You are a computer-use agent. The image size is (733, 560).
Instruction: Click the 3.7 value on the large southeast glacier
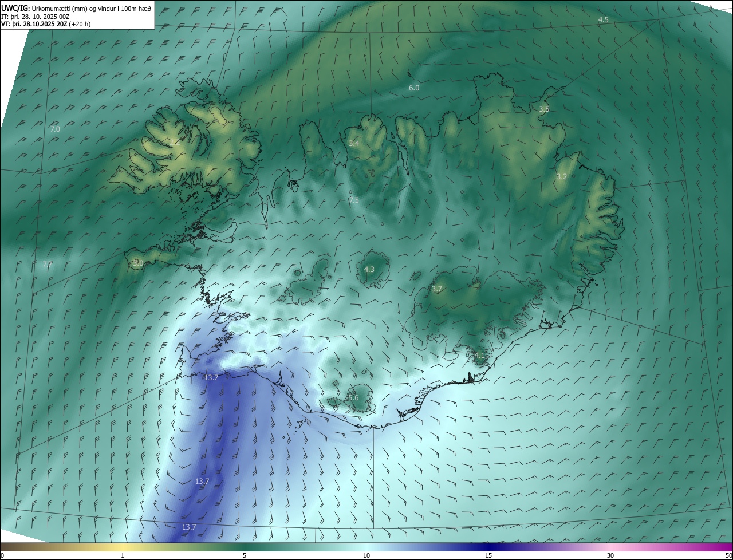pos(437,289)
